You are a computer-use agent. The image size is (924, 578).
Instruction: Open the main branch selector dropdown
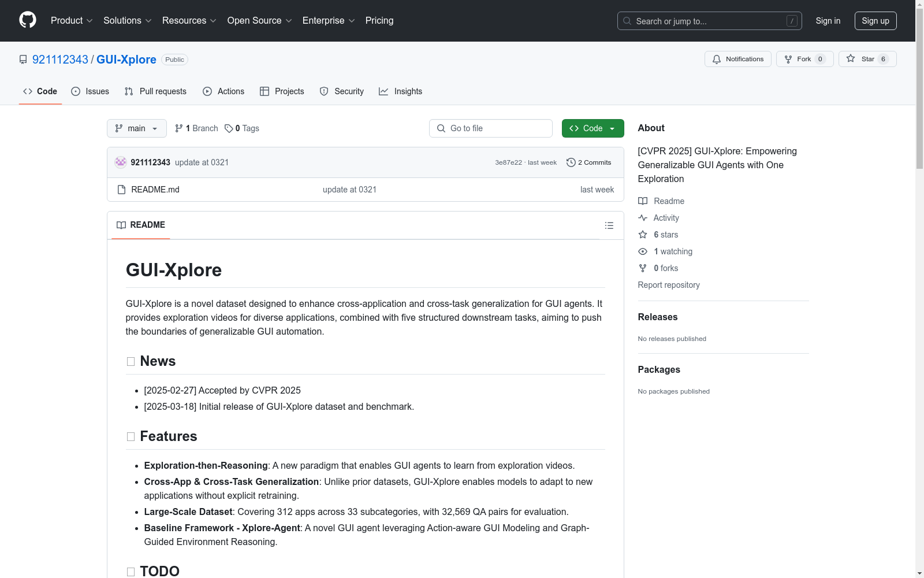pyautogui.click(x=137, y=128)
